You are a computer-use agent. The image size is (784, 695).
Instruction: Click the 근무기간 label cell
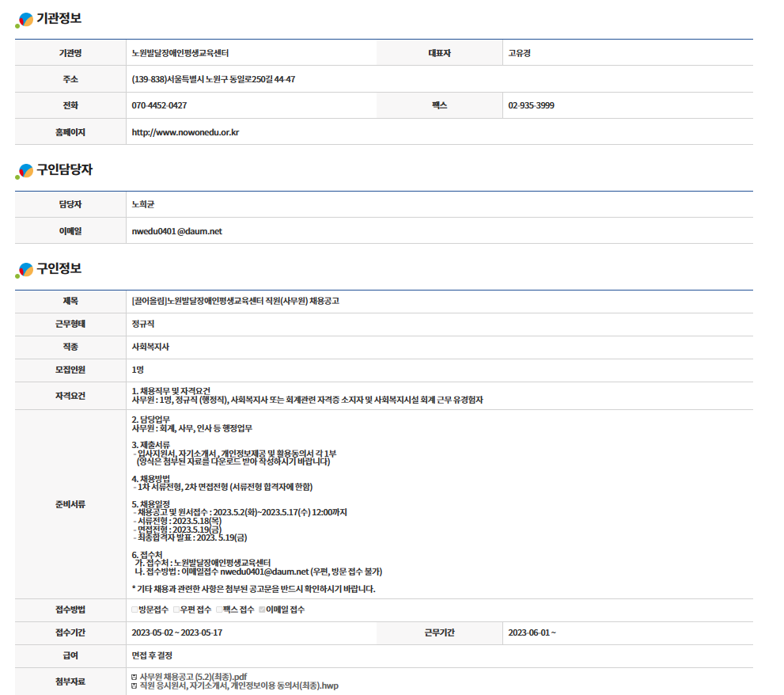440,633
